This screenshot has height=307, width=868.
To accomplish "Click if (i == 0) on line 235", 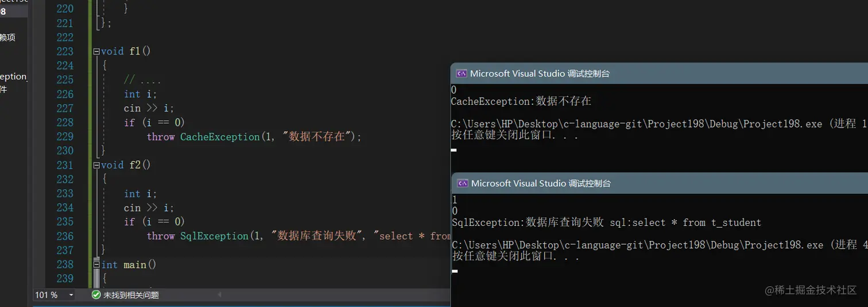I will click(x=154, y=222).
